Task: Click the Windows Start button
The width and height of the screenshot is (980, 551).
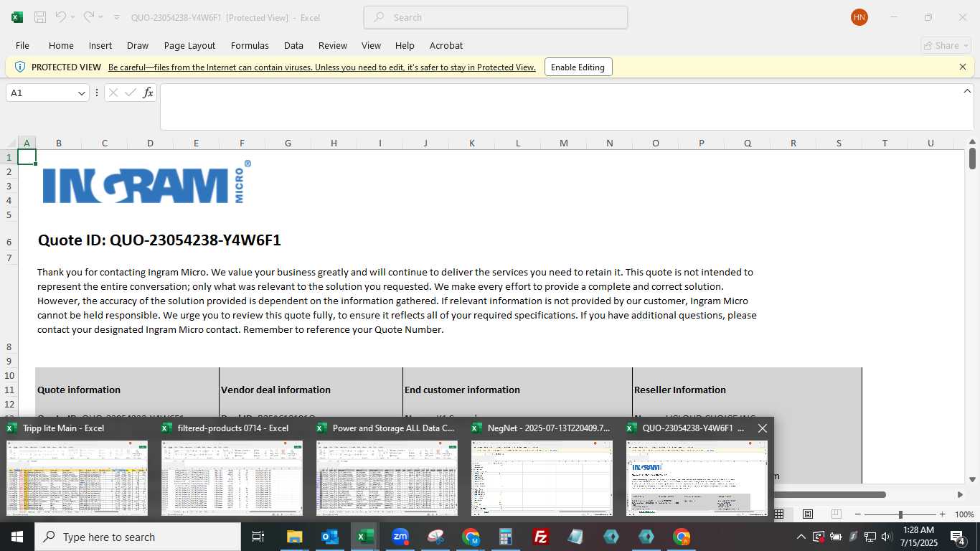Action: (17, 537)
